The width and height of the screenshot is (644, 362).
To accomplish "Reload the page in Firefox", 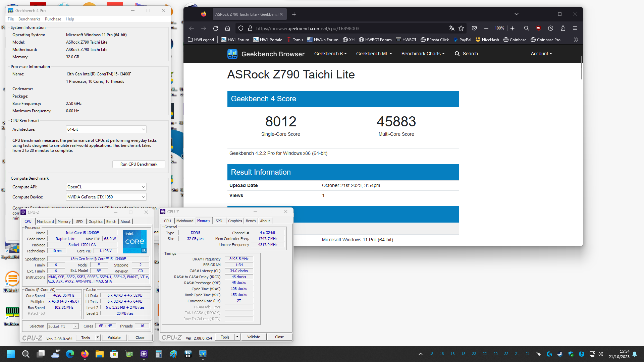I will (216, 28).
